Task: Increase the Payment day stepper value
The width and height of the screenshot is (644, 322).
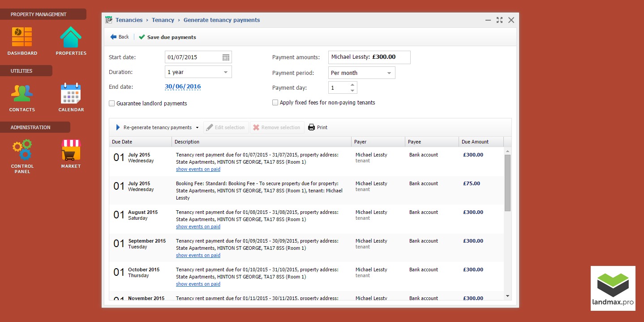Action: point(352,84)
